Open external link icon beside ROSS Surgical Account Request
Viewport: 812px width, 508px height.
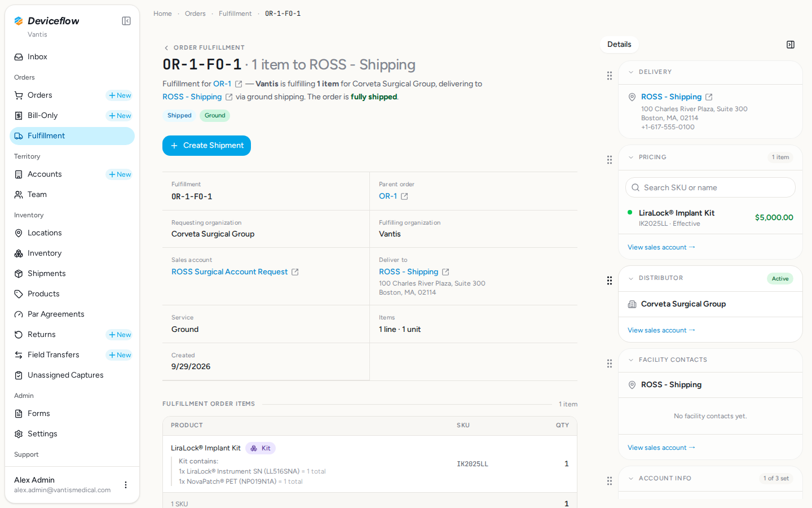295,272
